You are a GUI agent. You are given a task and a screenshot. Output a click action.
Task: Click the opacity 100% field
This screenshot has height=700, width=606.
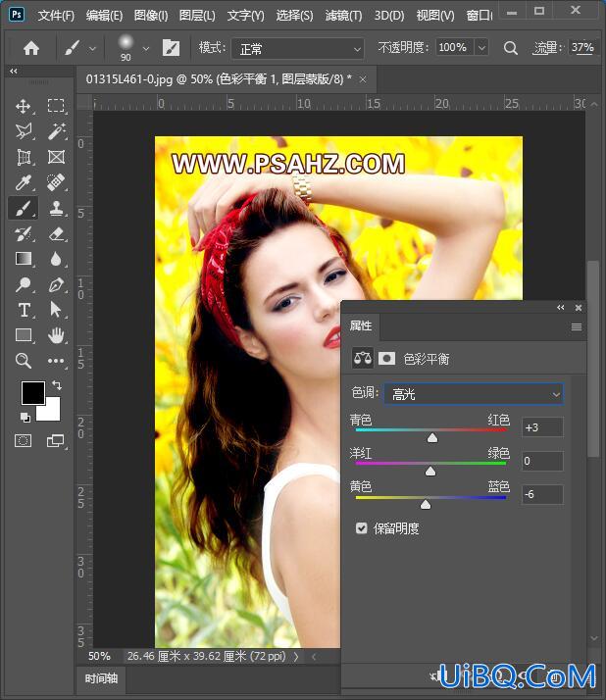[454, 47]
